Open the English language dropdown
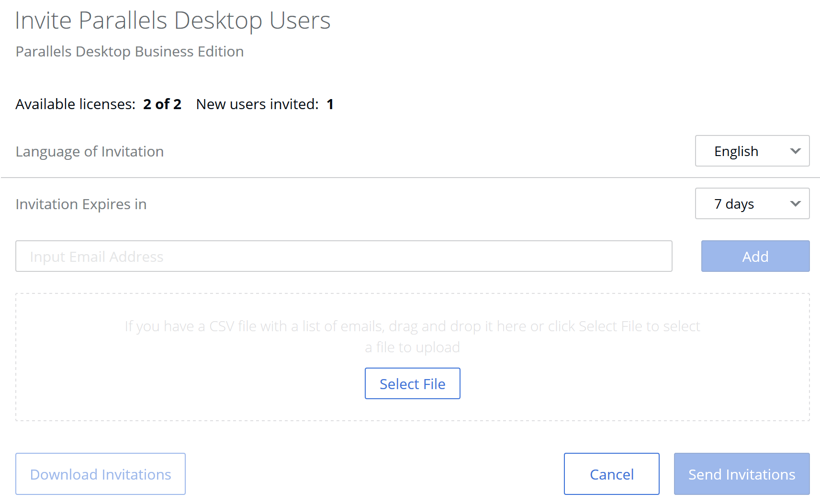Image resolution: width=820 pixels, height=504 pixels. point(752,151)
